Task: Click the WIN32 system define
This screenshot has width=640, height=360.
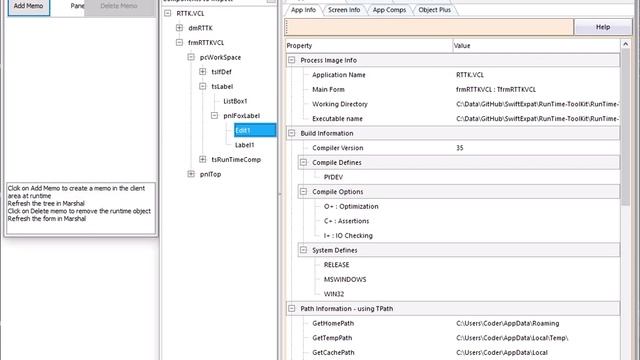Action: click(333, 294)
